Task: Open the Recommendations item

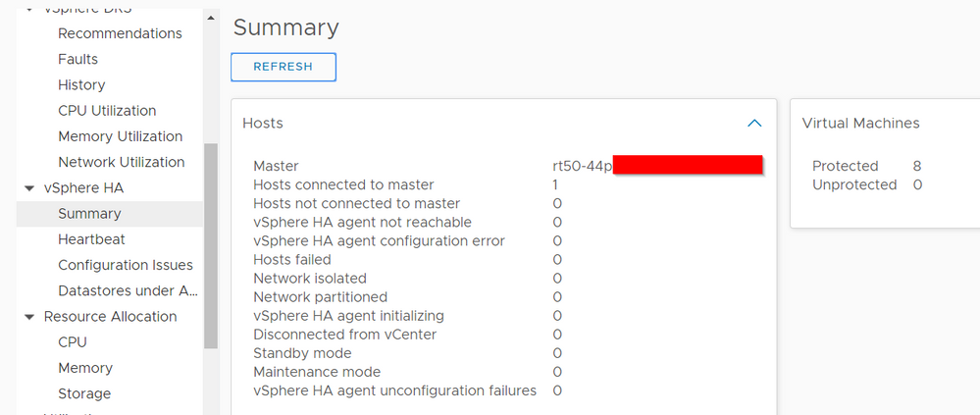Action: tap(120, 33)
